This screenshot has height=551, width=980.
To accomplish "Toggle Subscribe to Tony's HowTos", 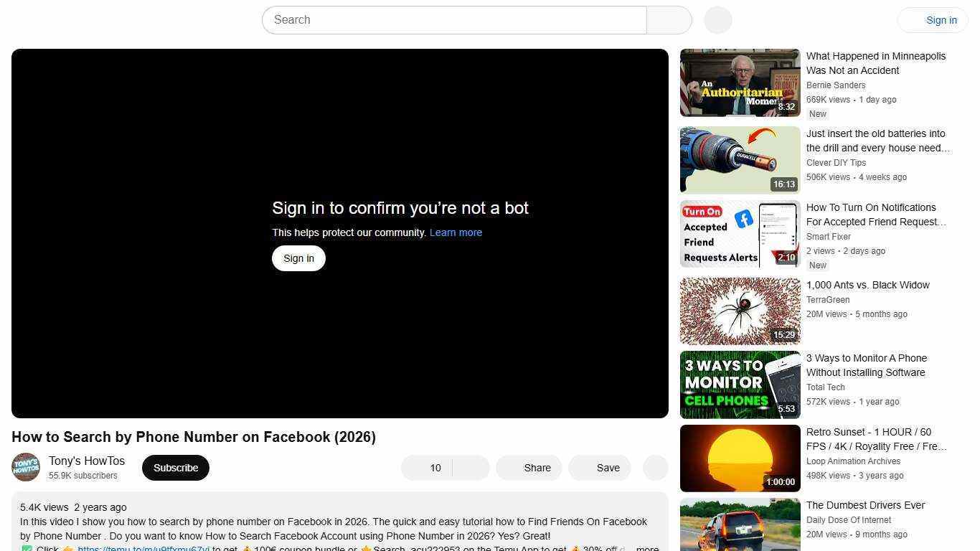I will 175,468.
